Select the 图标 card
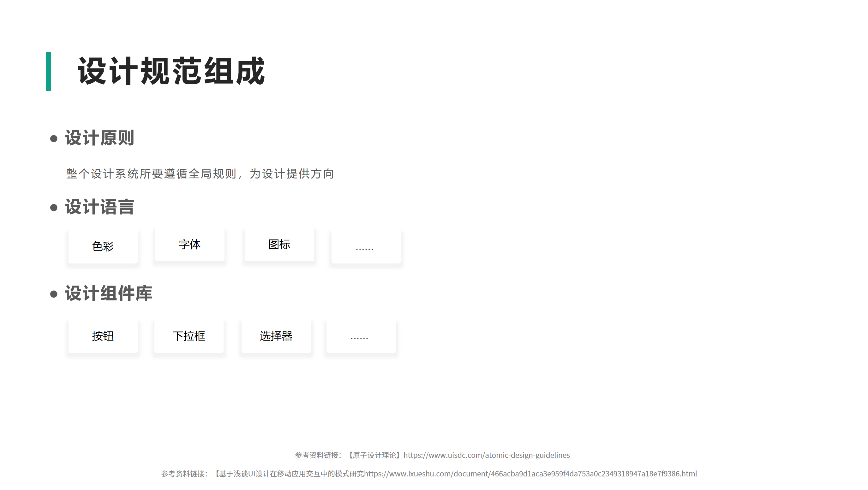This screenshot has height=490, width=868. tap(279, 245)
